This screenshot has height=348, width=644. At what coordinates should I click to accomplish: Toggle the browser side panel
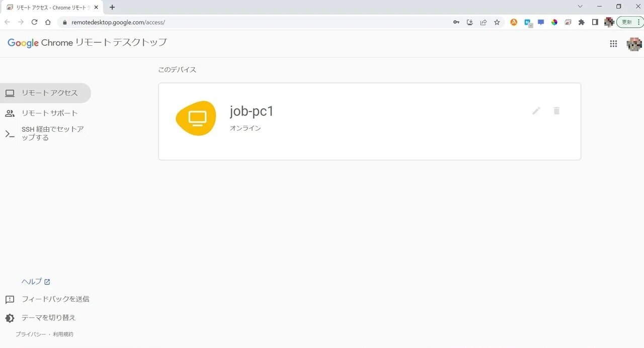pos(595,22)
